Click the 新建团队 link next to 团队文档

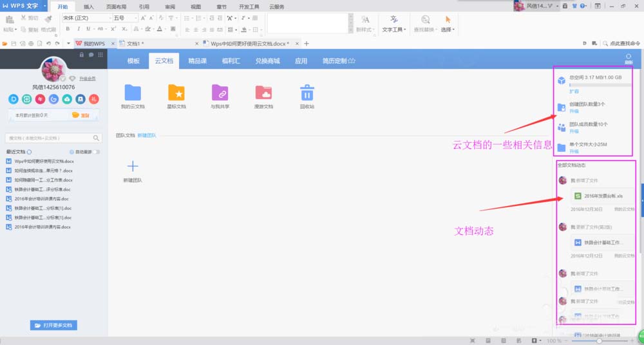point(147,135)
